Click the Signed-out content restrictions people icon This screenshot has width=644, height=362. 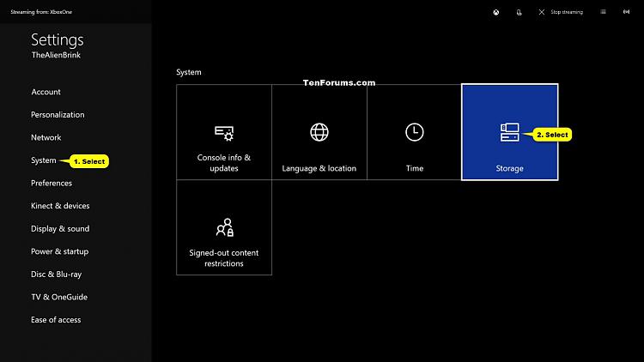click(225, 227)
